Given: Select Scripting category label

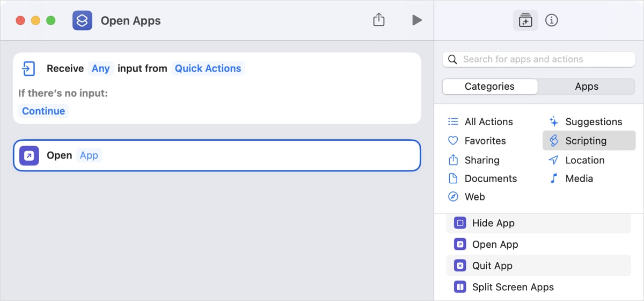Looking at the screenshot, I should point(586,141).
